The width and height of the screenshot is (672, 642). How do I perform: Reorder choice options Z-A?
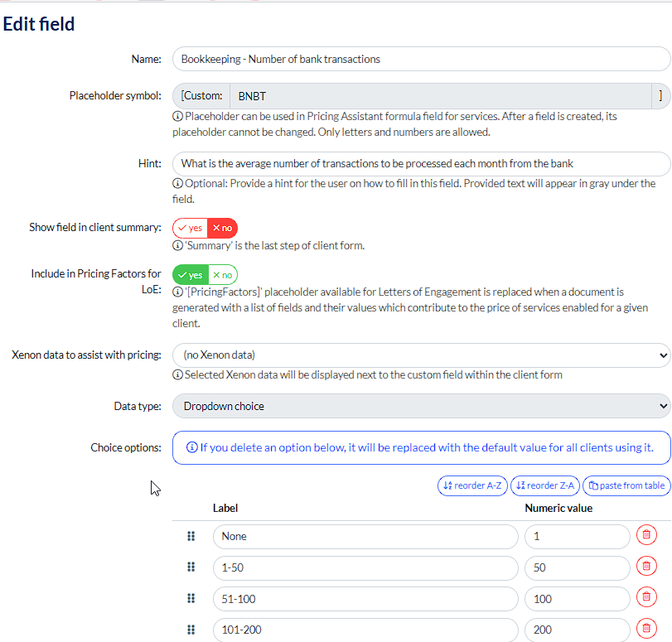545,485
